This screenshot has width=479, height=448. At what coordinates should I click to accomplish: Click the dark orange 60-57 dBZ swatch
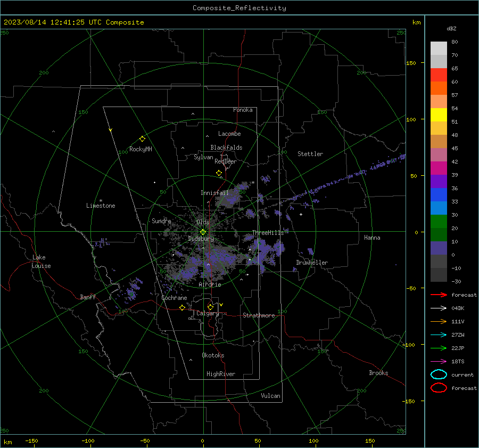coord(439,88)
